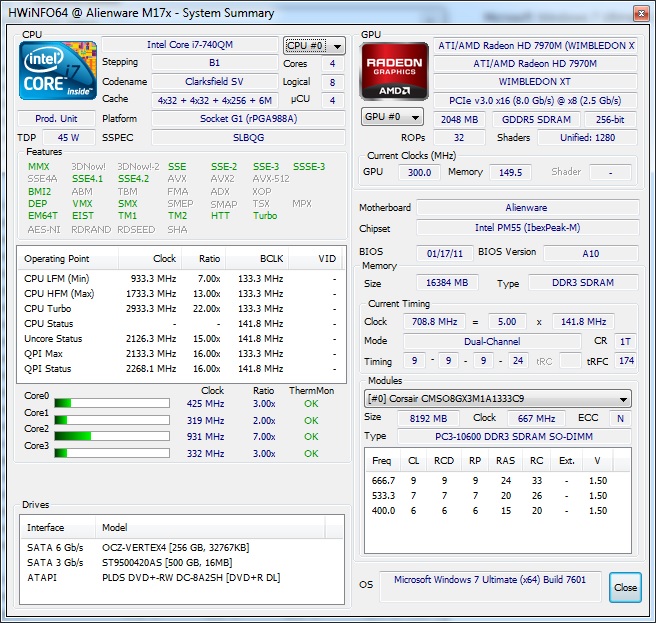The image size is (656, 623).
Task: Select the 400.0 frequency timing row
Action: click(497, 511)
